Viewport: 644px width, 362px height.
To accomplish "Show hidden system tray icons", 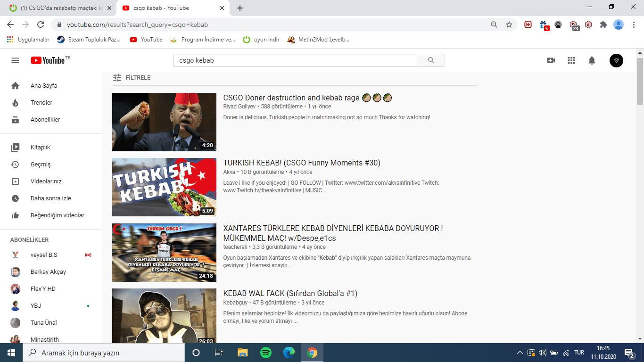I will point(520,353).
